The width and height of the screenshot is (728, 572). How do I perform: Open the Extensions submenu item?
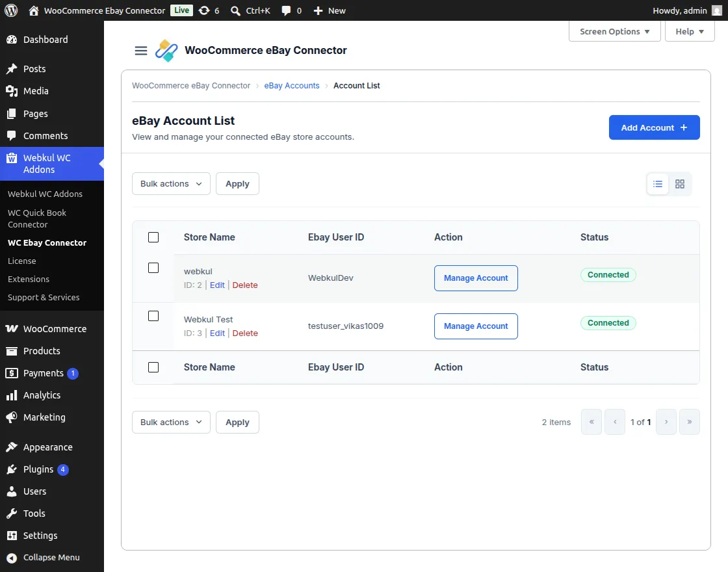29,279
